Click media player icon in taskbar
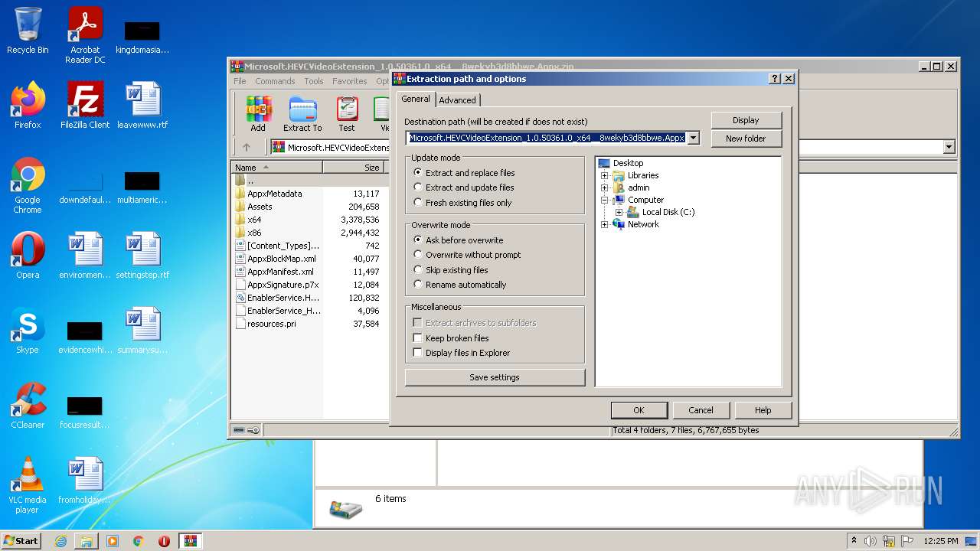This screenshot has height=551, width=980. tap(113, 541)
